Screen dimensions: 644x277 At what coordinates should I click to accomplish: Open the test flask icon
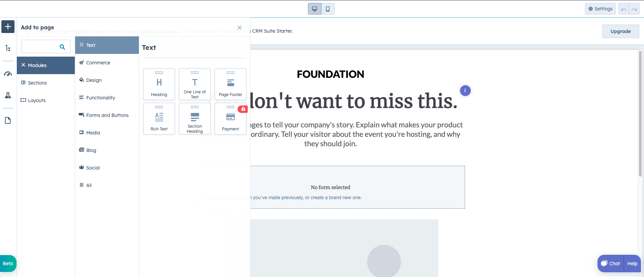pos(8,95)
